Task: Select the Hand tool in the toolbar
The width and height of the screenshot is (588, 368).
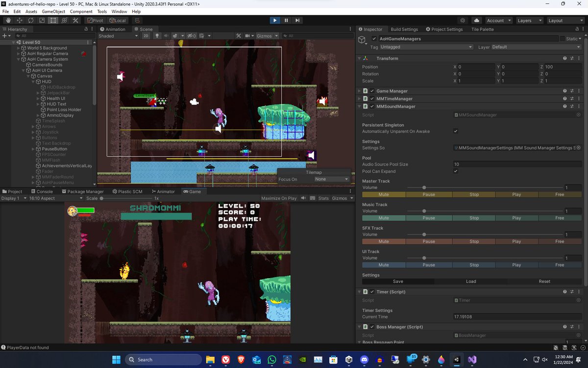Action: 8,21
